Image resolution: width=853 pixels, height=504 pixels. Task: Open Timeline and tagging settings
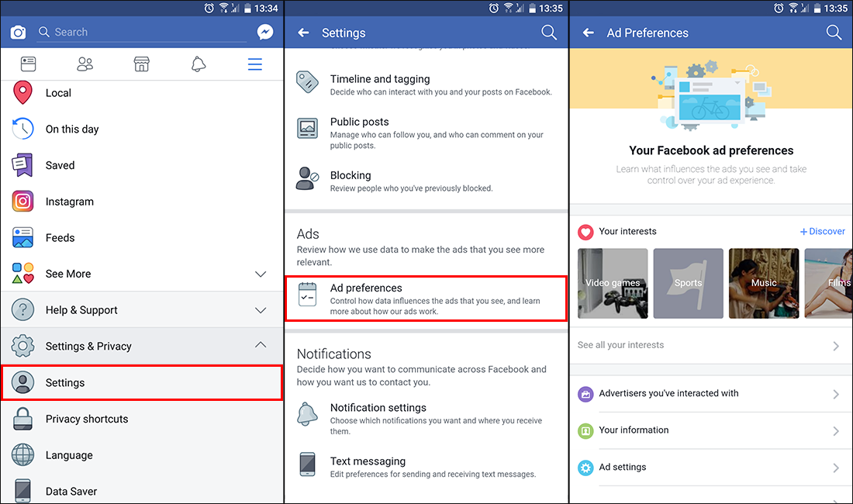[x=426, y=85]
